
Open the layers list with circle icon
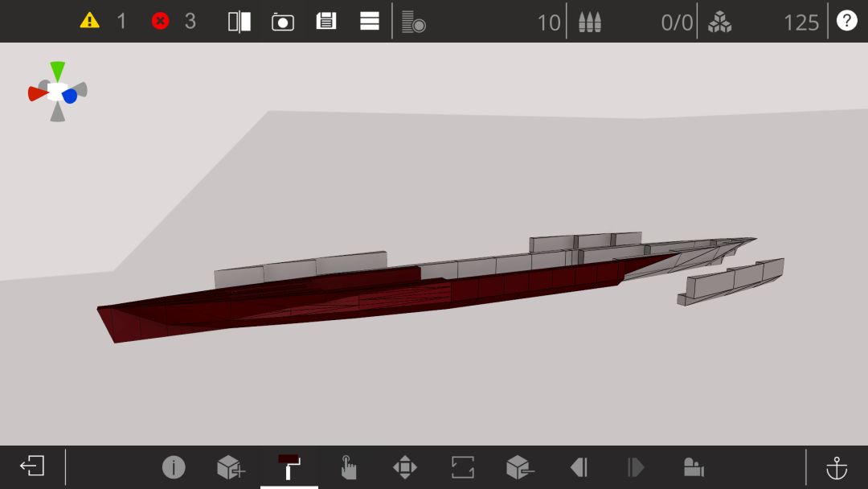(414, 22)
